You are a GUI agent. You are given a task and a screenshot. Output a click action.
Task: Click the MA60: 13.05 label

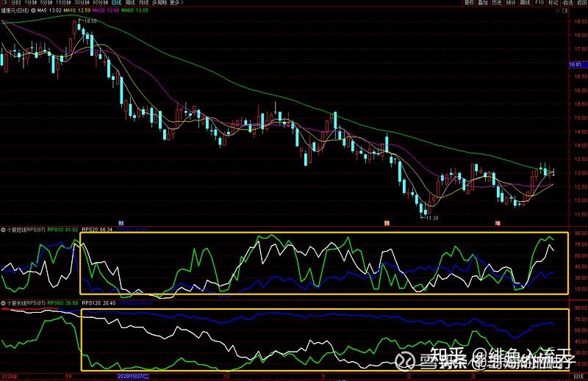click(x=135, y=10)
